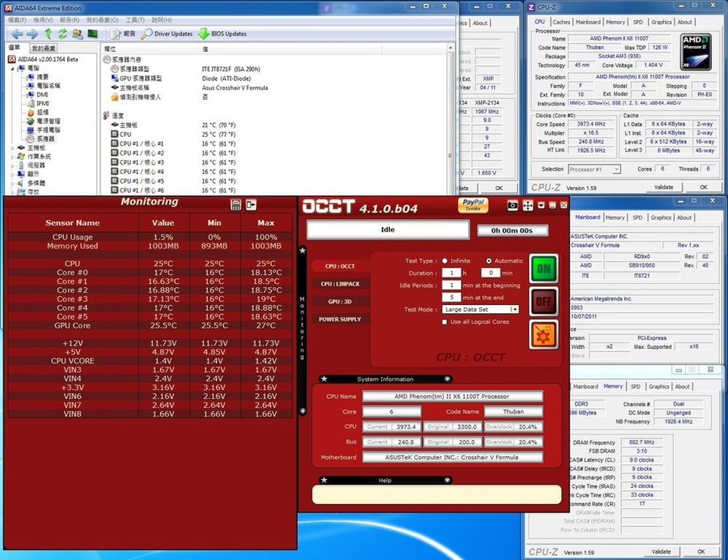This screenshot has width=728, height=560.
Task: Select the Infinite test type radio
Action: (445, 261)
